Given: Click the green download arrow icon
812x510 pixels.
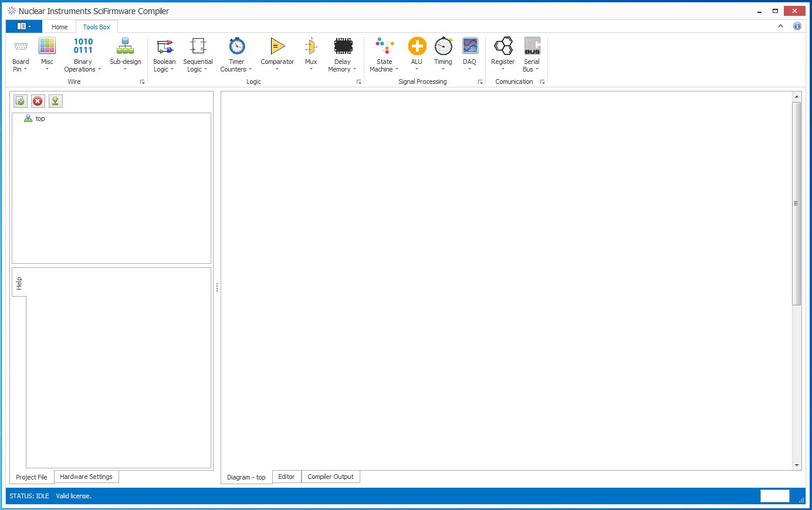Looking at the screenshot, I should tap(55, 101).
